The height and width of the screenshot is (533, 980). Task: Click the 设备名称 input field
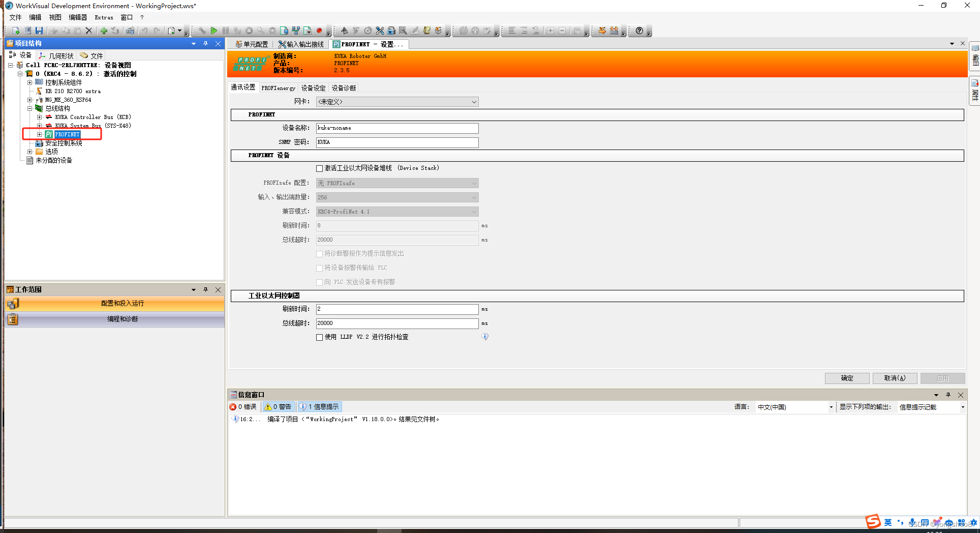[x=397, y=128]
